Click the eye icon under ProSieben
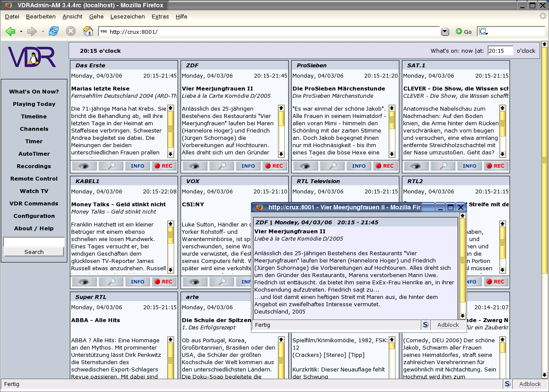549x392 pixels. pos(305,166)
